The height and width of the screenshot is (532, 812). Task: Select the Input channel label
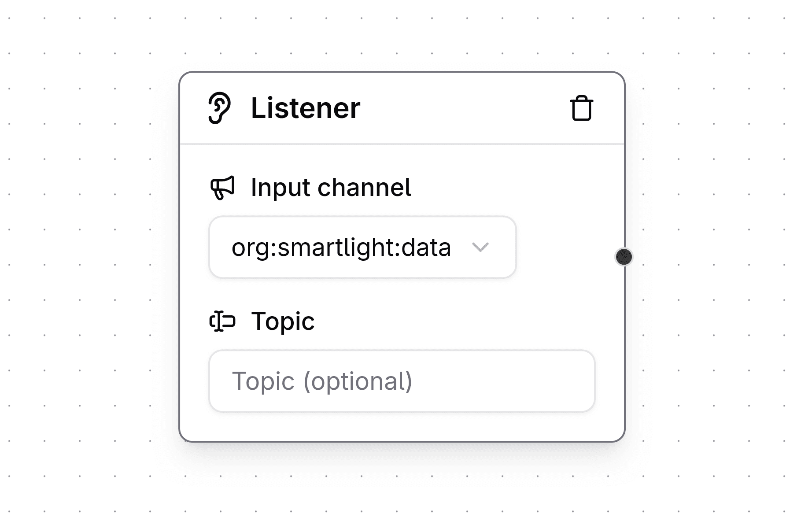click(331, 188)
